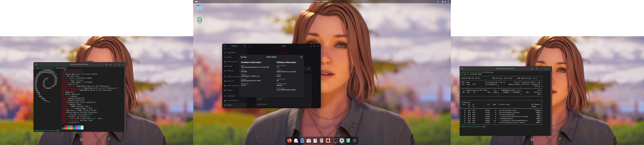Click the 'Linux 6.12.95+deb13-amd64' kernel version text
The height and width of the screenshot is (145, 644).
point(286,90)
